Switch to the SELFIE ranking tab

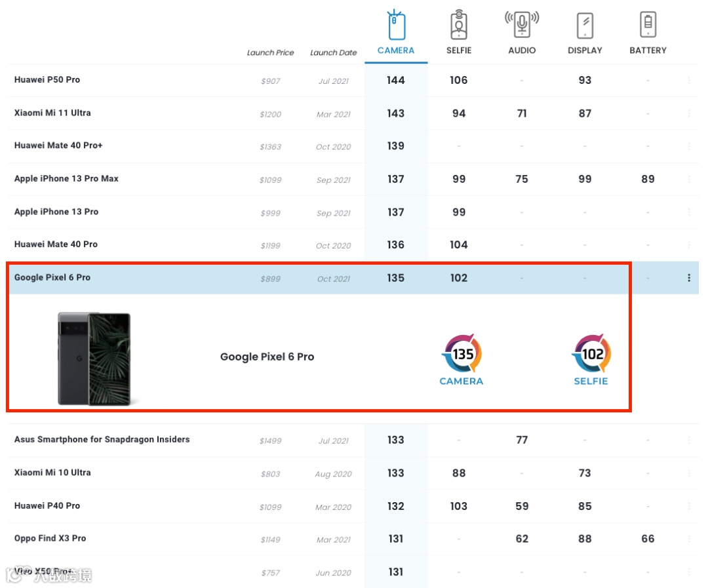pyautogui.click(x=459, y=33)
